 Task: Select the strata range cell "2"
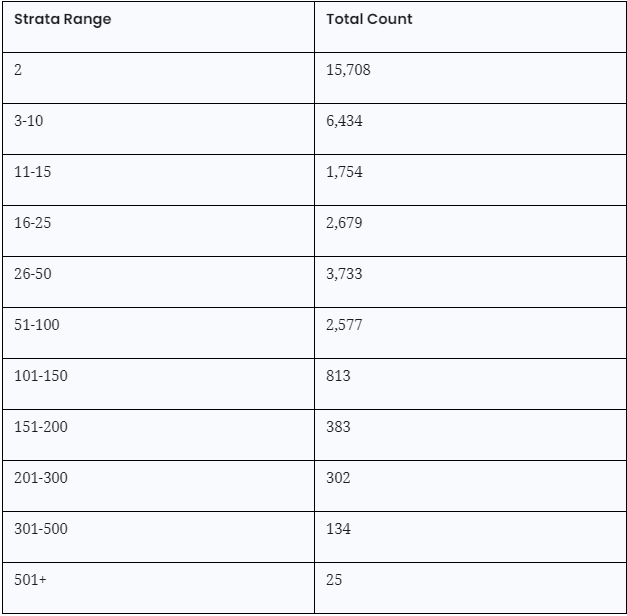pos(18,70)
